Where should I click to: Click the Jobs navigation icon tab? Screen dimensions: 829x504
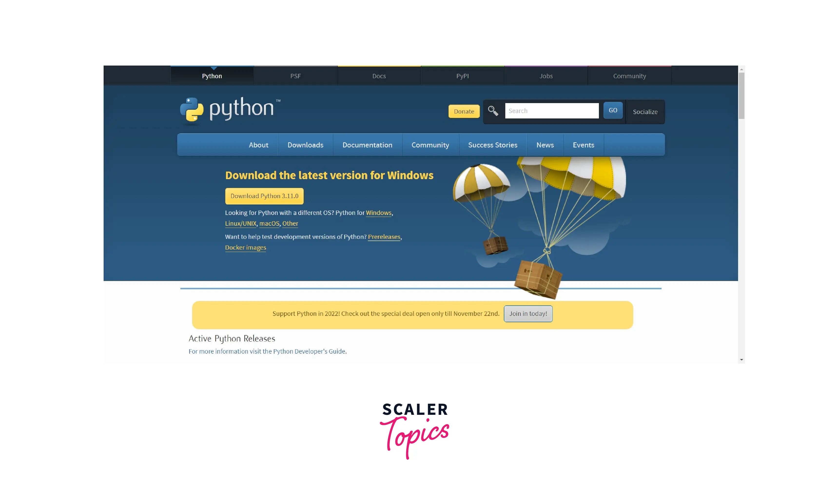pyautogui.click(x=546, y=75)
